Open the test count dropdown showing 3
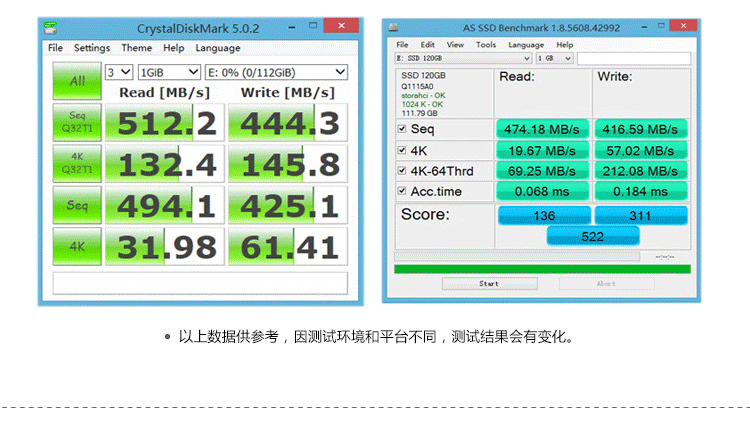The width and height of the screenshot is (750, 425). (119, 72)
